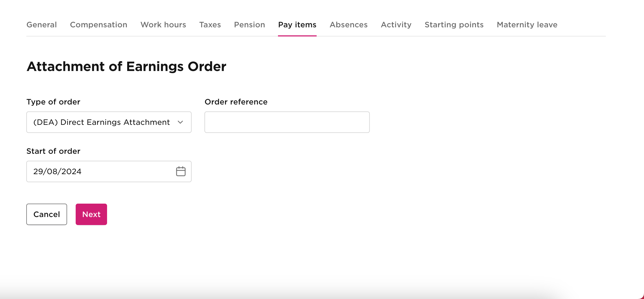Viewport: 644px width, 299px height.
Task: Go to the Work hours tab
Action: click(x=163, y=25)
